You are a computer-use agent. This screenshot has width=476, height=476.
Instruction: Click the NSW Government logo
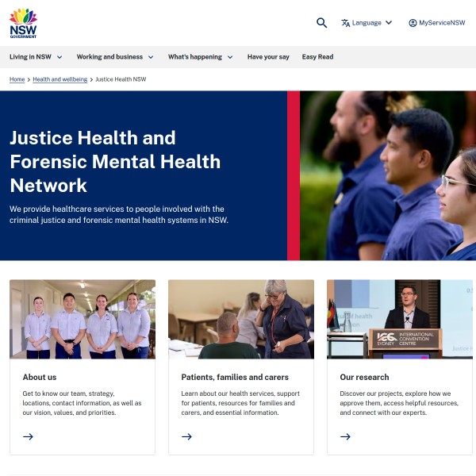point(23,23)
